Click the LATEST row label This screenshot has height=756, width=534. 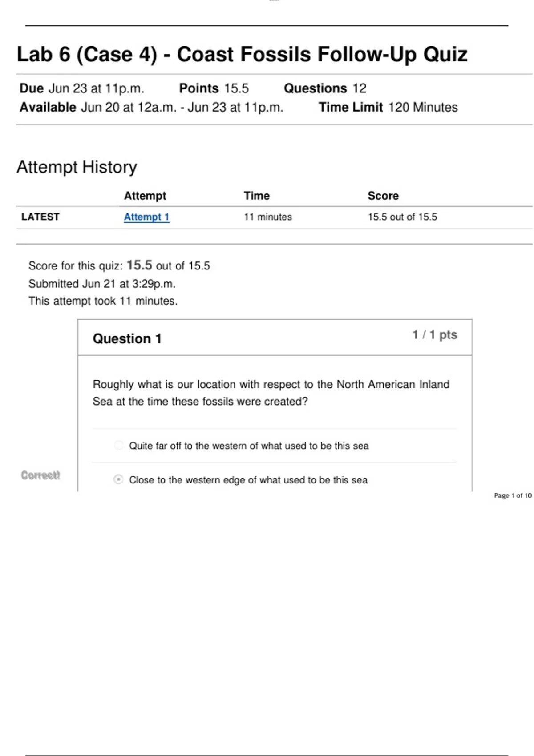coord(40,217)
